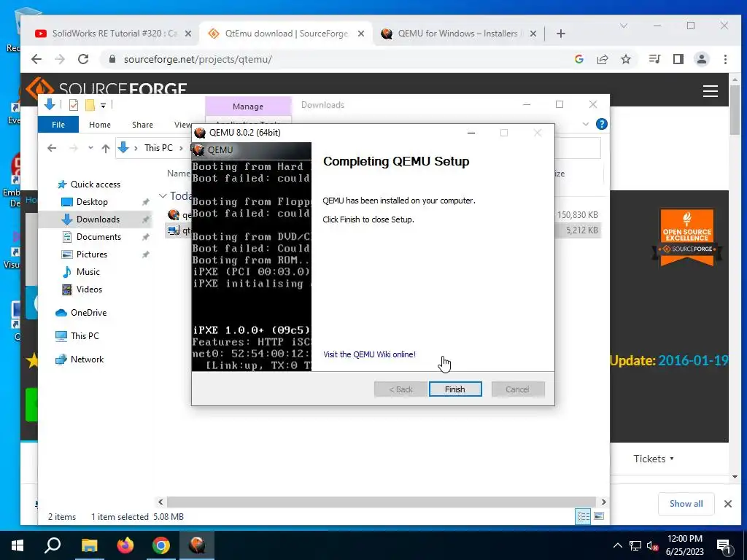Viewport: 747px width, 560px height.
Task: Open Chrome three-dot menu
Action: (x=725, y=59)
